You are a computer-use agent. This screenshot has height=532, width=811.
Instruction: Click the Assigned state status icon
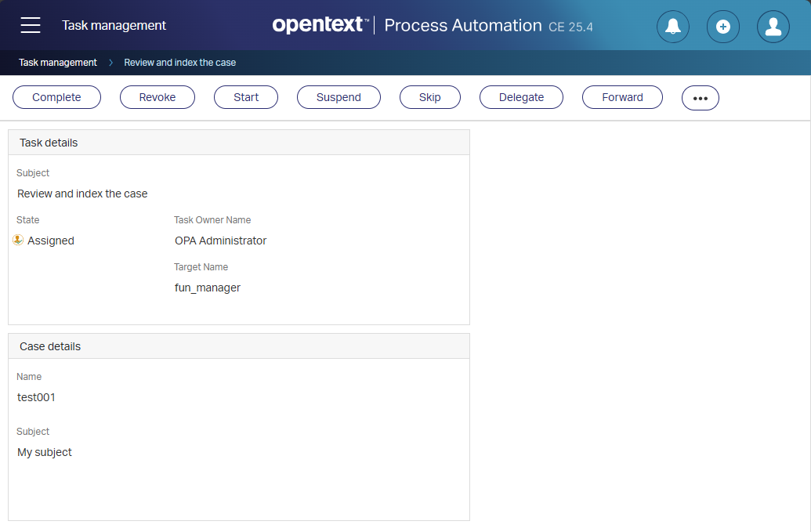[18, 241]
